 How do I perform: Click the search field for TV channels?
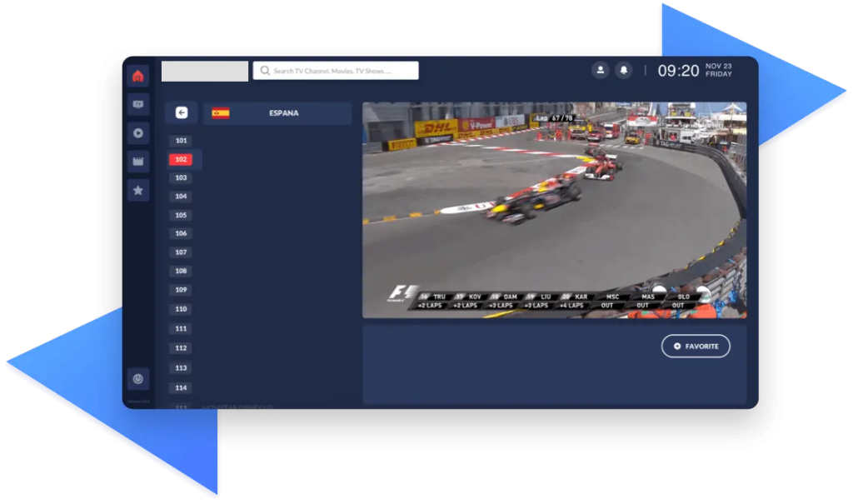tap(336, 71)
